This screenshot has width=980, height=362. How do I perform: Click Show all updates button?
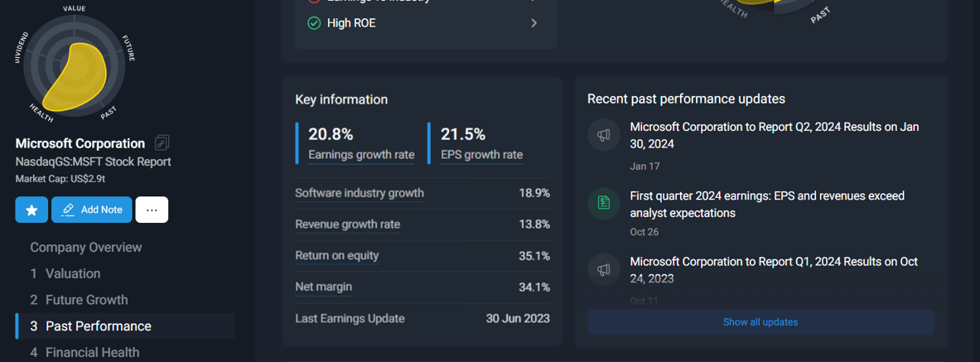tap(760, 322)
